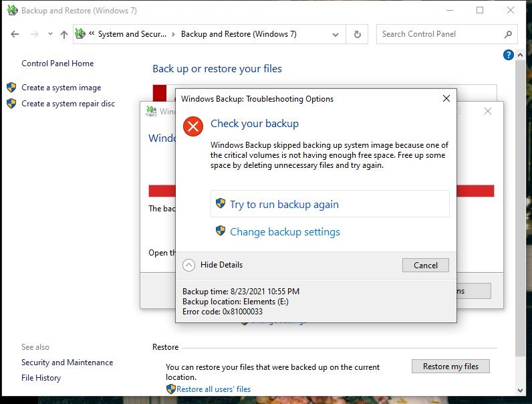This screenshot has width=532, height=404.
Task: Click the red error icon
Action: [193, 126]
